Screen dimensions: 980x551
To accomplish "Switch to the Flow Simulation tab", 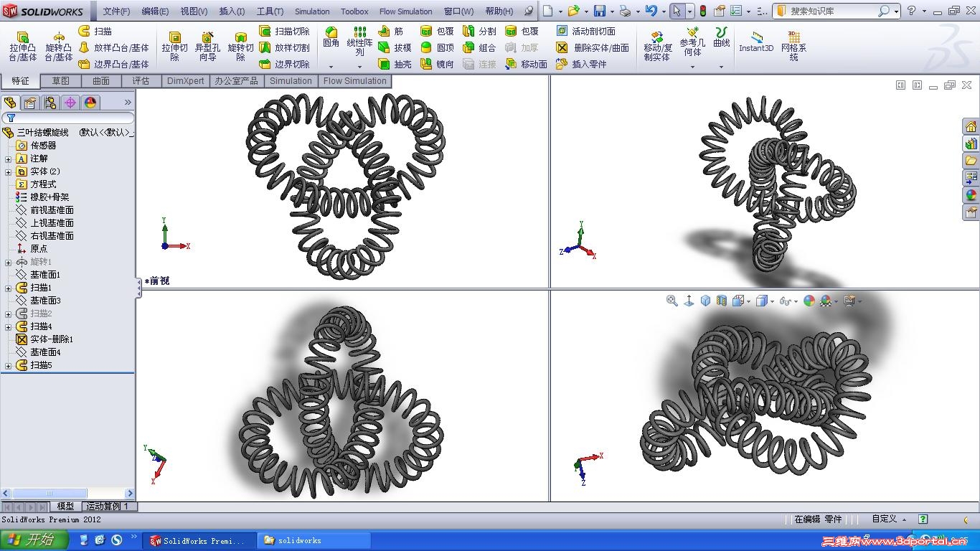I will pos(355,81).
